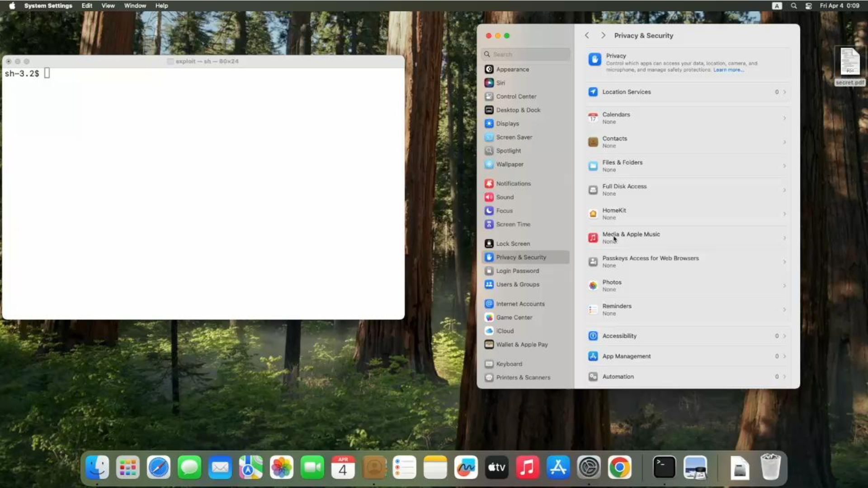Image resolution: width=868 pixels, height=488 pixels.
Task: Open Reminders privacy row
Action: click(687, 310)
